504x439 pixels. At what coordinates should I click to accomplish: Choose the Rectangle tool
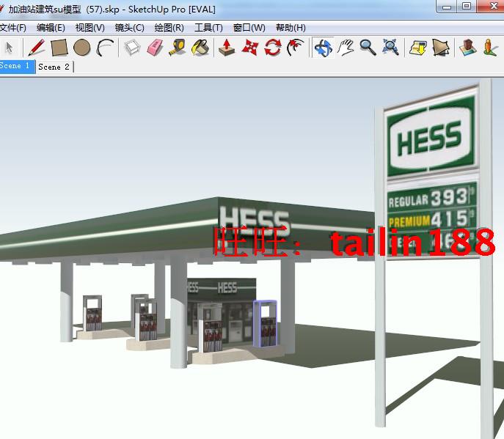[x=59, y=48]
